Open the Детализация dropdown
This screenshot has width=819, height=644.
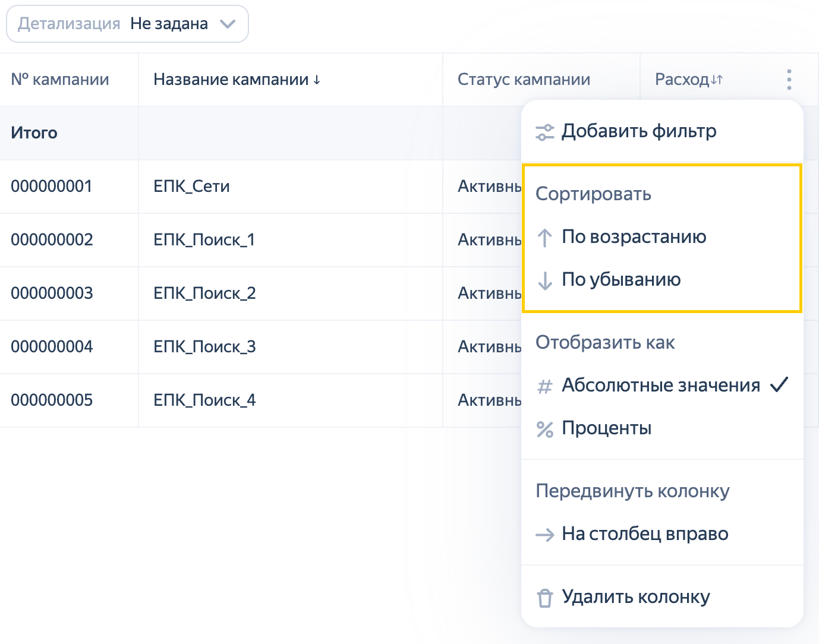pos(127,24)
